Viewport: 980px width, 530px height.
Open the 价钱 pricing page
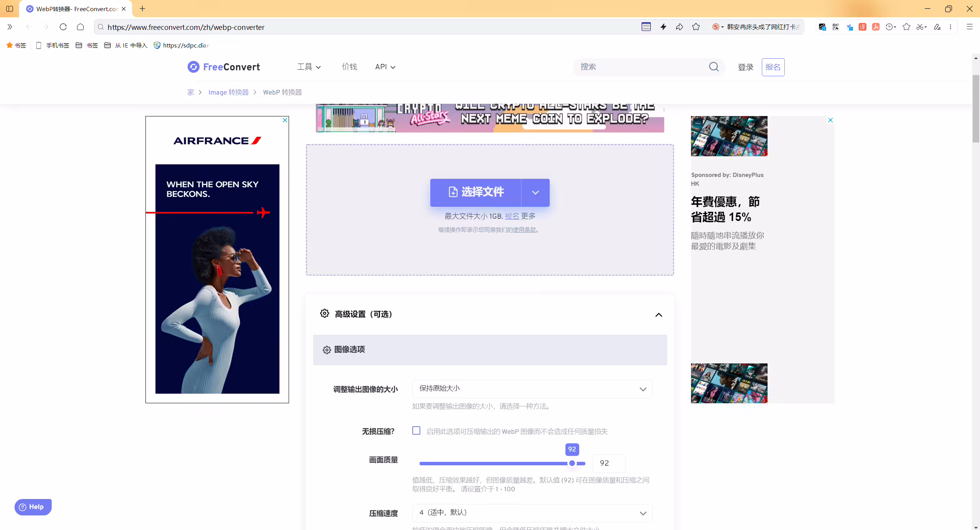pos(349,67)
